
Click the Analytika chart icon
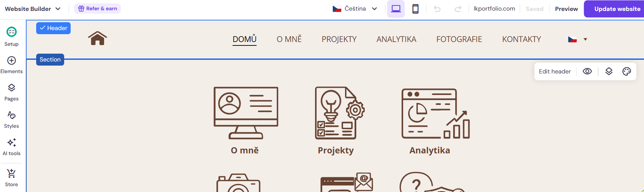(x=436, y=114)
